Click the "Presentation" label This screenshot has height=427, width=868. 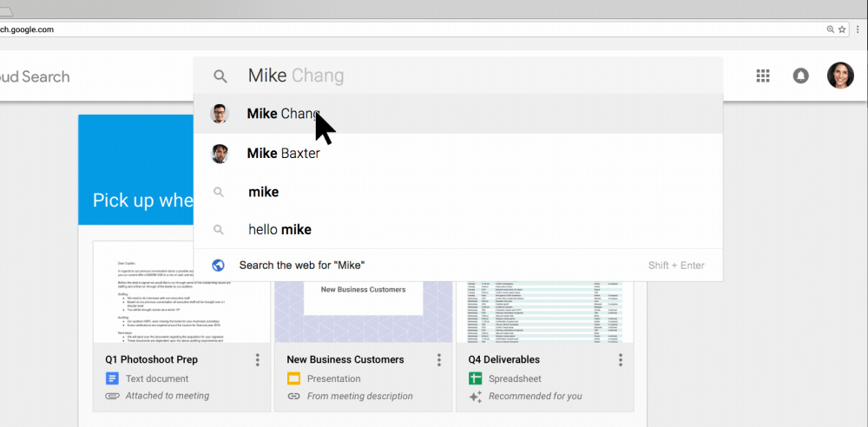tap(334, 378)
